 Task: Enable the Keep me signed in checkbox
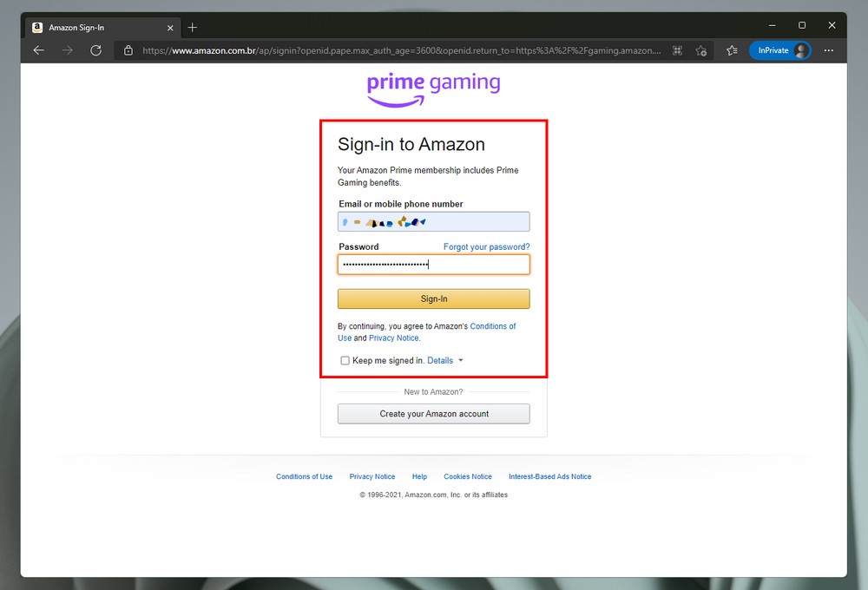(x=345, y=360)
